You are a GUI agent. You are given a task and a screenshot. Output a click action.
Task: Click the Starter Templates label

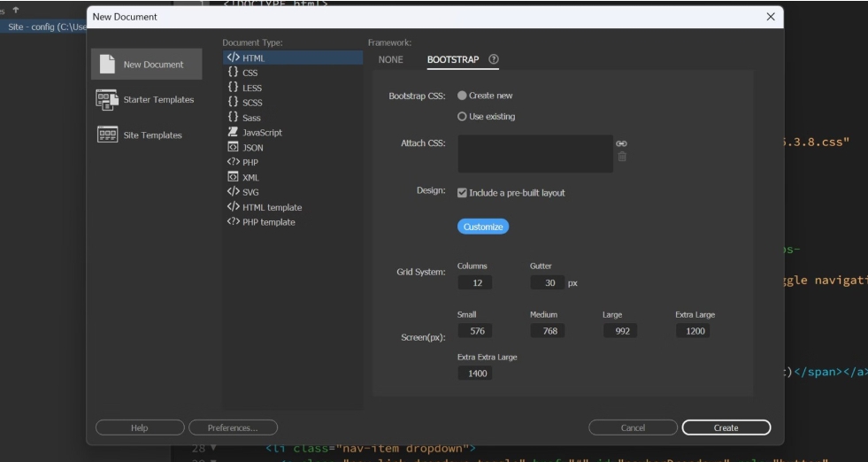pyautogui.click(x=158, y=100)
